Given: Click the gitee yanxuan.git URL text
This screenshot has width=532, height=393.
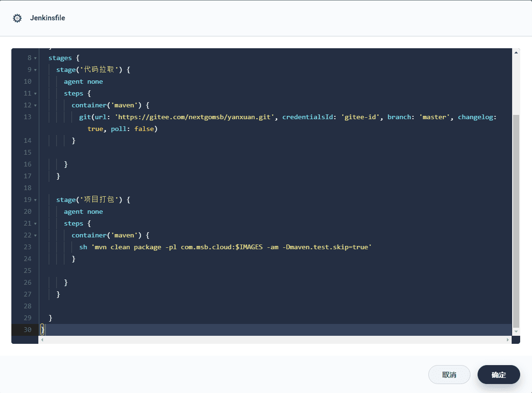Looking at the screenshot, I should point(195,117).
